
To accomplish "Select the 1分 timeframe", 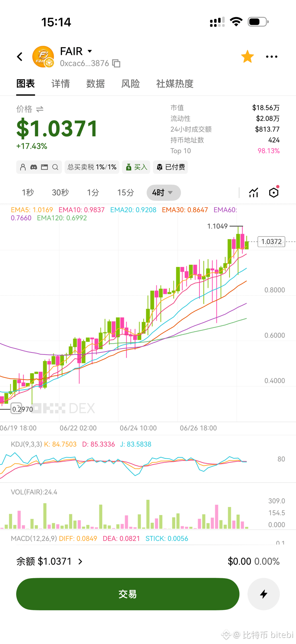I will [x=93, y=193].
